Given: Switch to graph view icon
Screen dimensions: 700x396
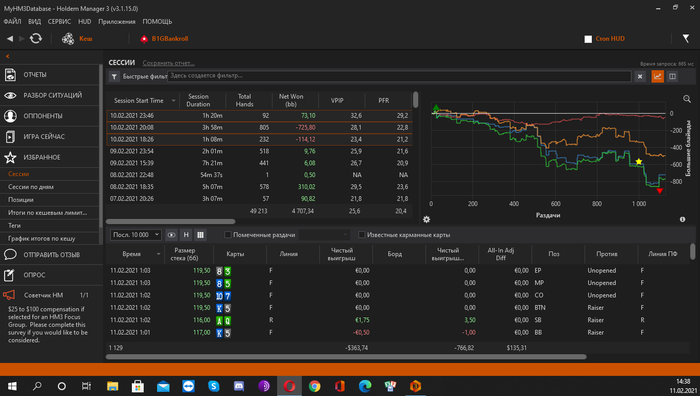Looking at the screenshot, I should [658, 76].
